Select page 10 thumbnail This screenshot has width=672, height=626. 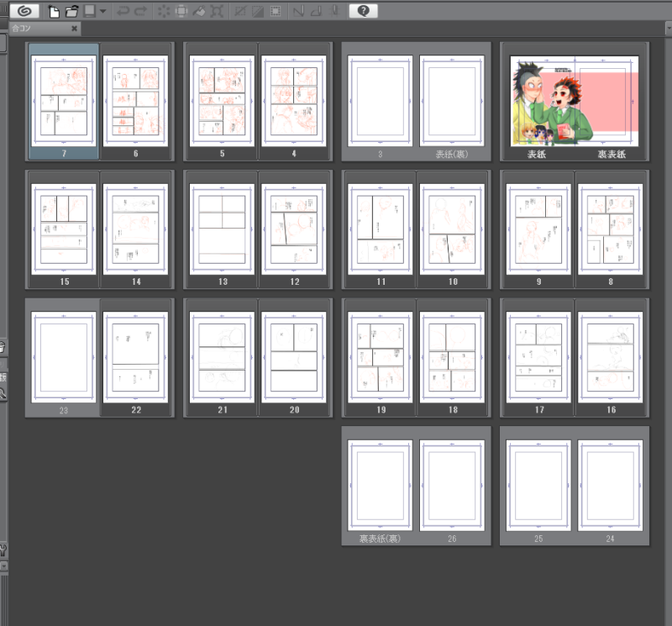click(452, 229)
